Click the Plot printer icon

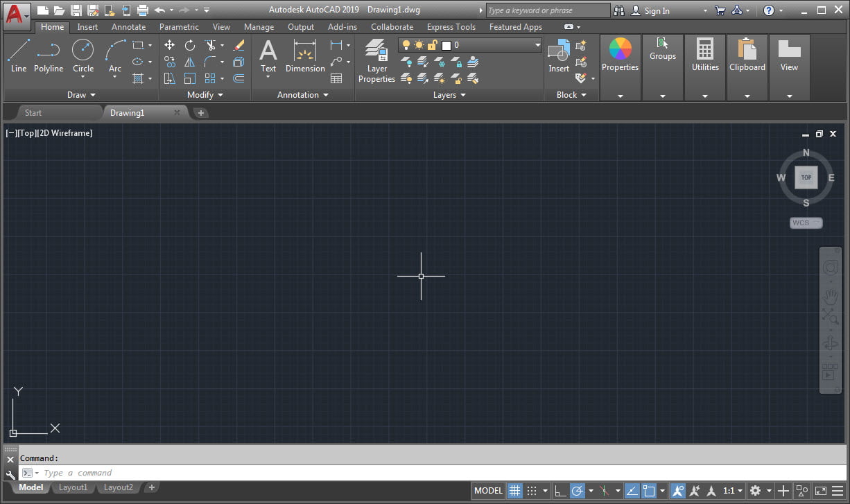pos(143,10)
